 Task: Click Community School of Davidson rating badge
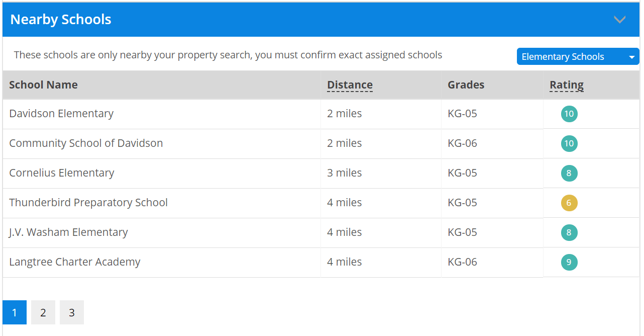[569, 143]
